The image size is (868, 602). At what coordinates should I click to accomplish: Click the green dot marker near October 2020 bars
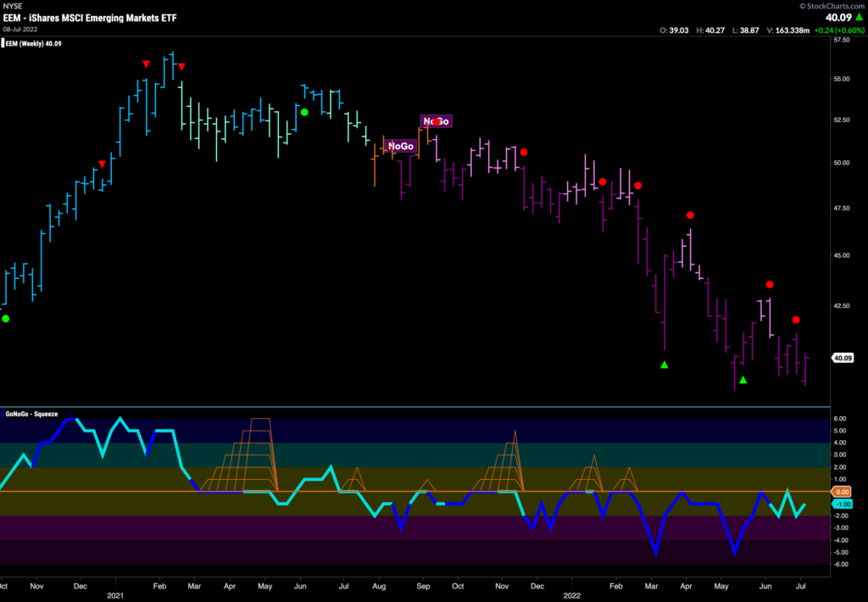6,319
